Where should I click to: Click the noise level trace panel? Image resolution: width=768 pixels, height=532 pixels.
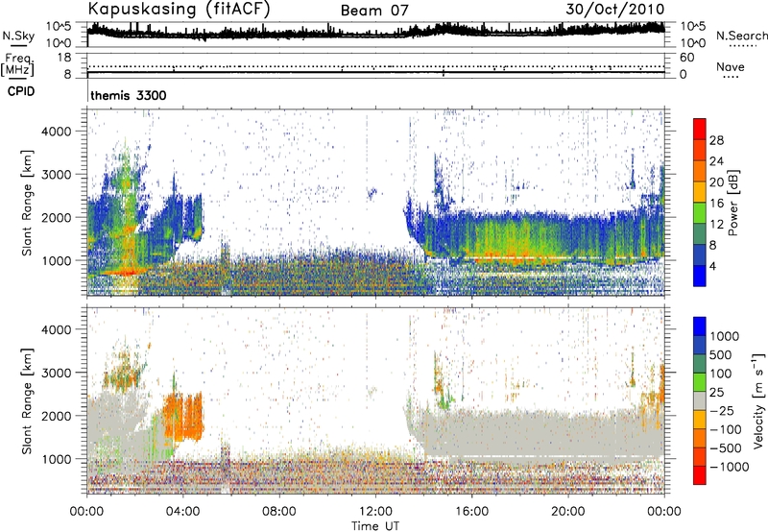click(375, 35)
